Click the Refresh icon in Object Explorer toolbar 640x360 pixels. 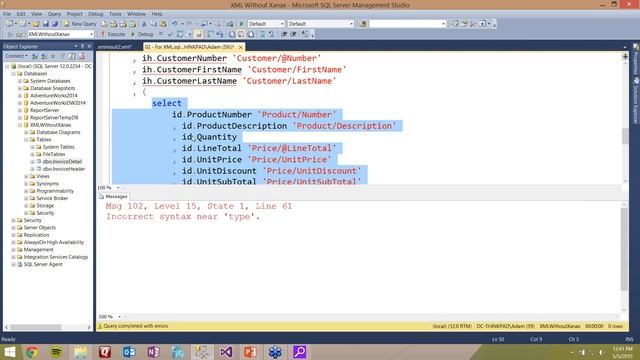72,56
